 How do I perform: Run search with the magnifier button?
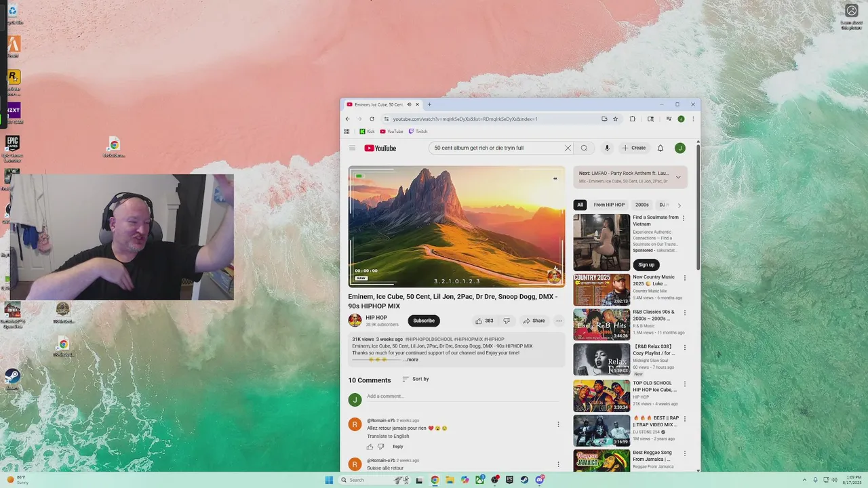[x=584, y=148]
